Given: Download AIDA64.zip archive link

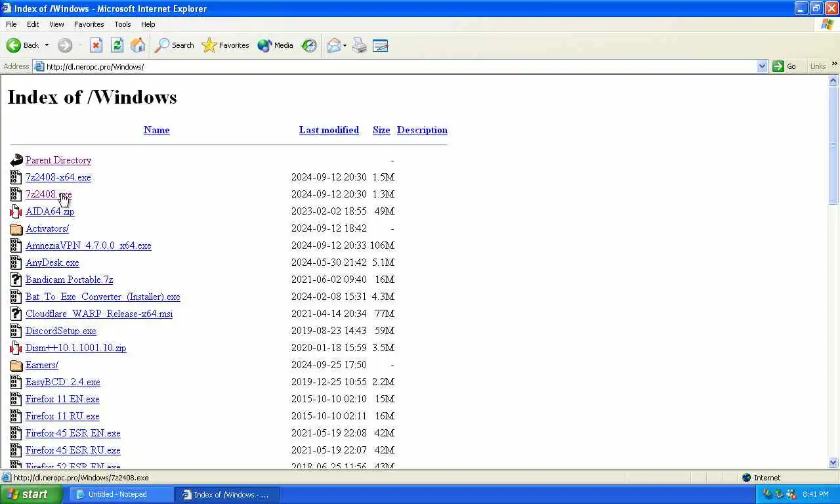Looking at the screenshot, I should click(50, 211).
